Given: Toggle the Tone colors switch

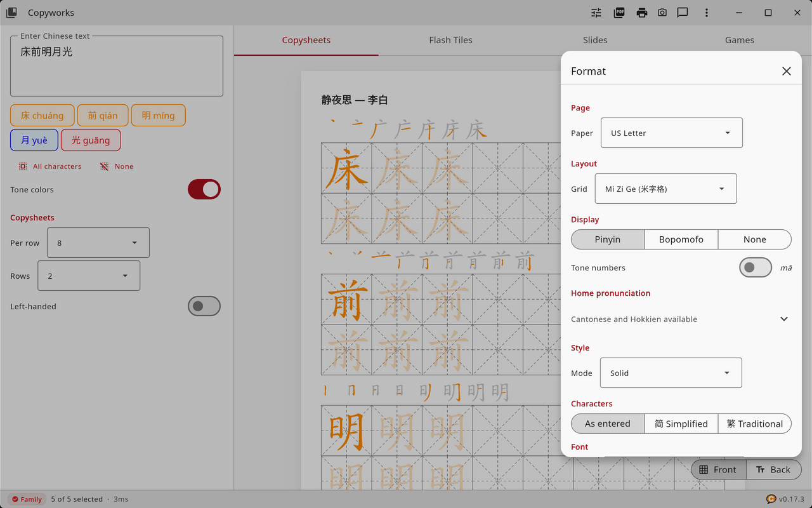Looking at the screenshot, I should (204, 189).
